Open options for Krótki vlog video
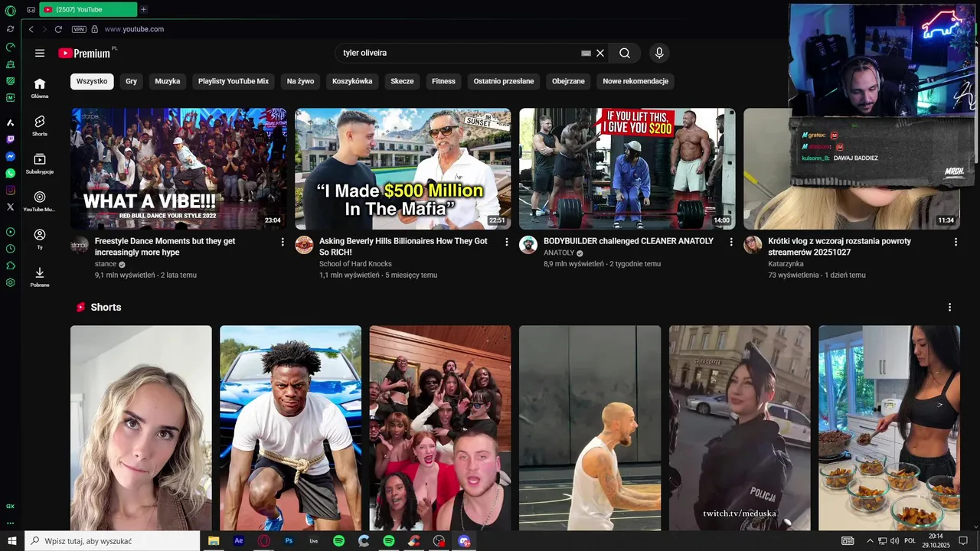Viewport: 980px width, 551px height. click(955, 242)
